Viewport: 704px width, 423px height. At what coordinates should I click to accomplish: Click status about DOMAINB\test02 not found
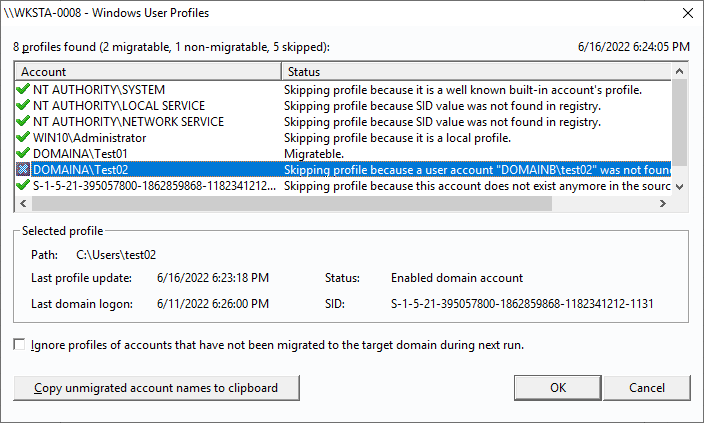point(477,170)
